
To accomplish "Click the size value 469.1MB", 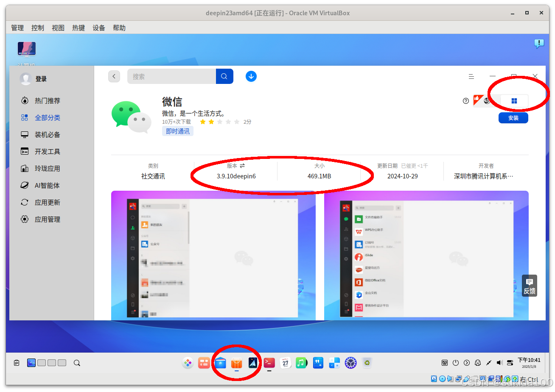I will (x=319, y=176).
